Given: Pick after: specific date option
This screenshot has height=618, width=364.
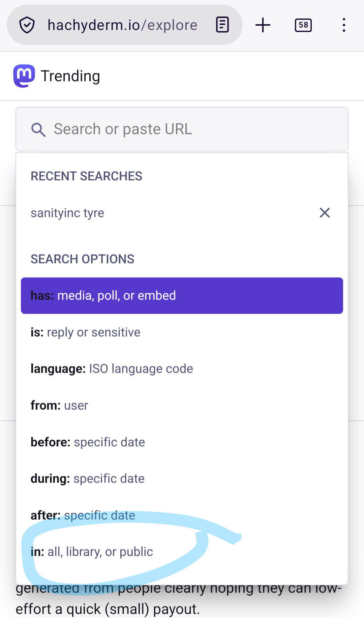Looking at the screenshot, I should coord(182,516).
